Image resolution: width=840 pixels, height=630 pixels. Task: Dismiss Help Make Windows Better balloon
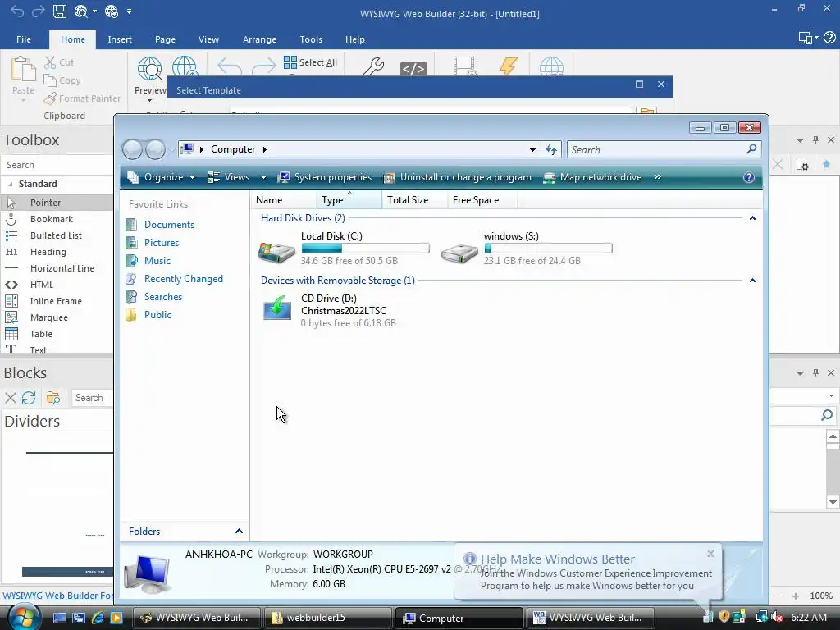[710, 554]
